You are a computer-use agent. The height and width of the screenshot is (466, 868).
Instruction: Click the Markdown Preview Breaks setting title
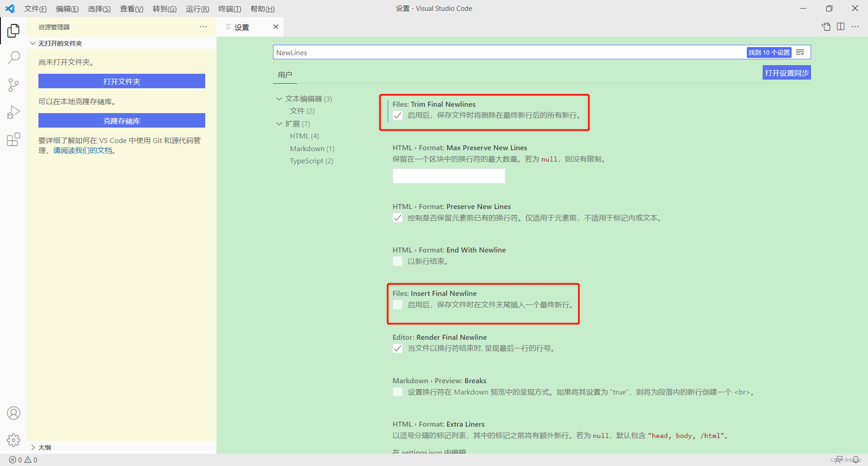coord(439,380)
